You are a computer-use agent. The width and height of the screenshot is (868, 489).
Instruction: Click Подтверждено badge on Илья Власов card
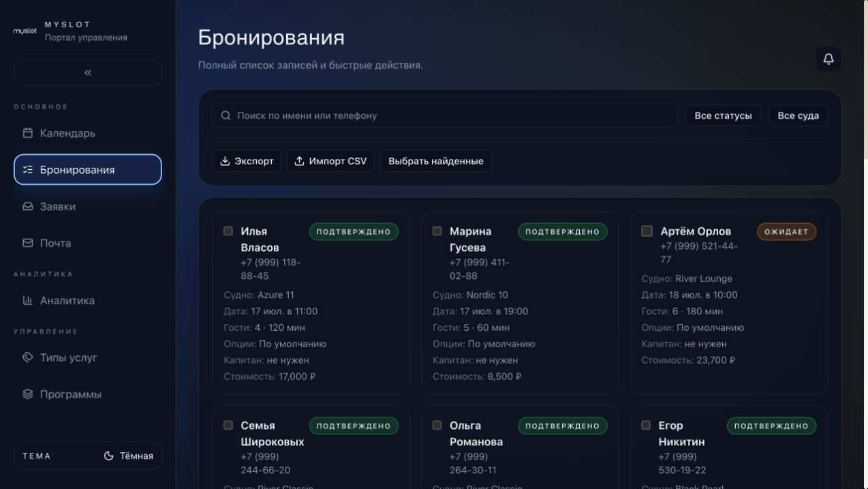coord(354,232)
